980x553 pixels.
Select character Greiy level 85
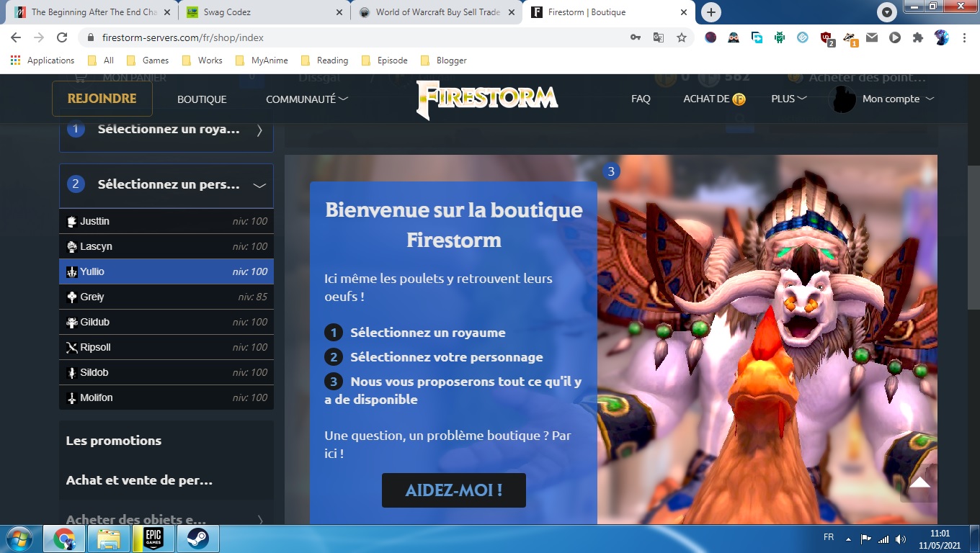point(166,297)
